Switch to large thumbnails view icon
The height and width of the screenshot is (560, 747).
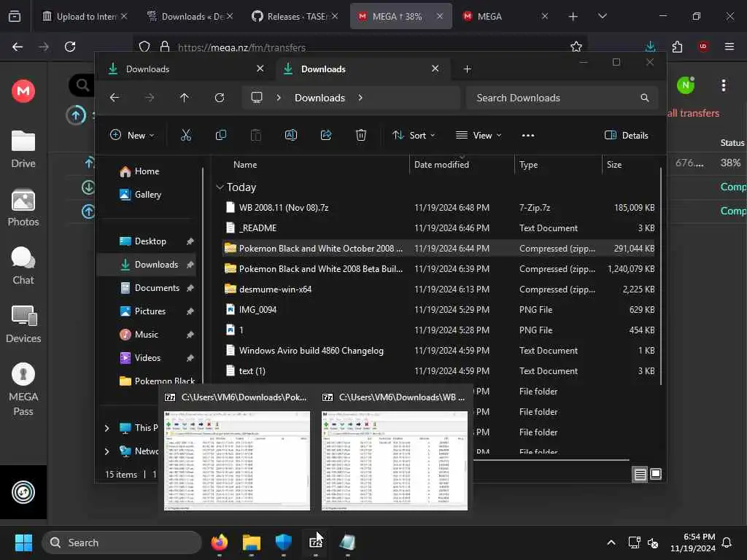click(656, 474)
